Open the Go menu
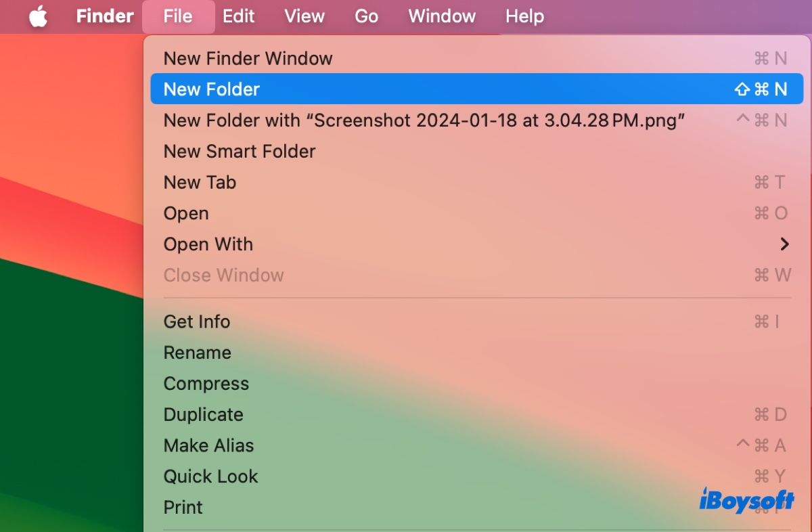The image size is (812, 532). tap(366, 16)
